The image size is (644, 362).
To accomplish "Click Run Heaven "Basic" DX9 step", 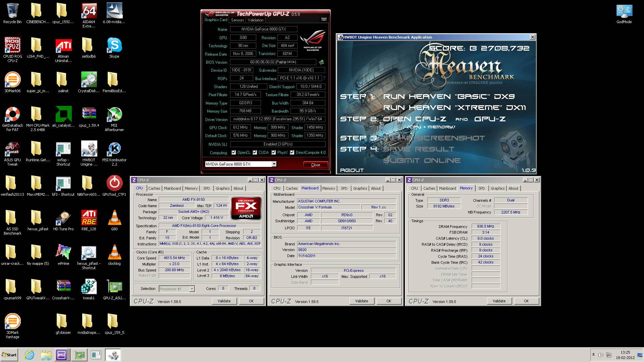I will click(x=449, y=97).
